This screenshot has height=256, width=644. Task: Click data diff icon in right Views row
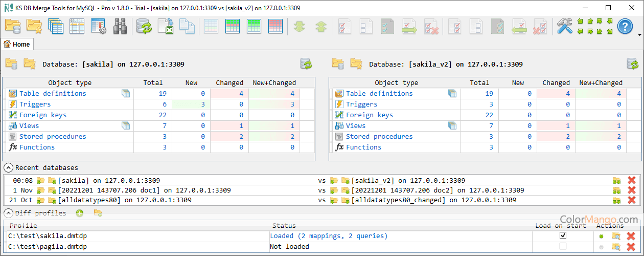[x=452, y=125]
